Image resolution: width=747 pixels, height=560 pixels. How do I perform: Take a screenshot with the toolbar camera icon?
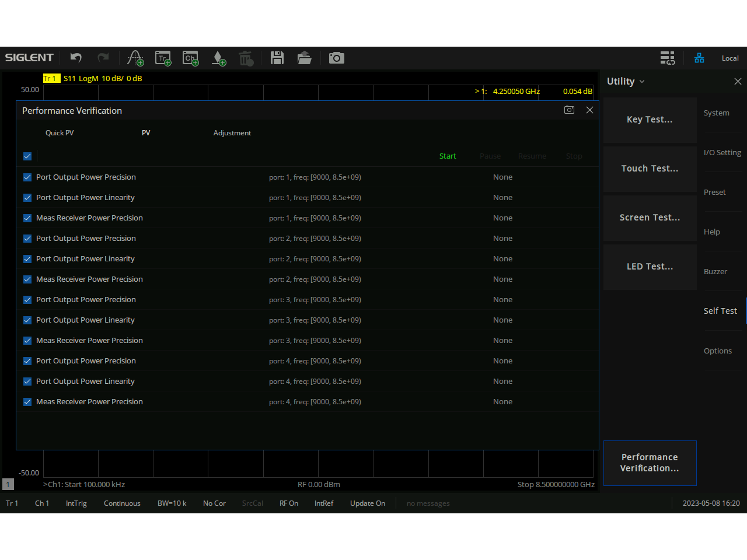pyautogui.click(x=336, y=58)
